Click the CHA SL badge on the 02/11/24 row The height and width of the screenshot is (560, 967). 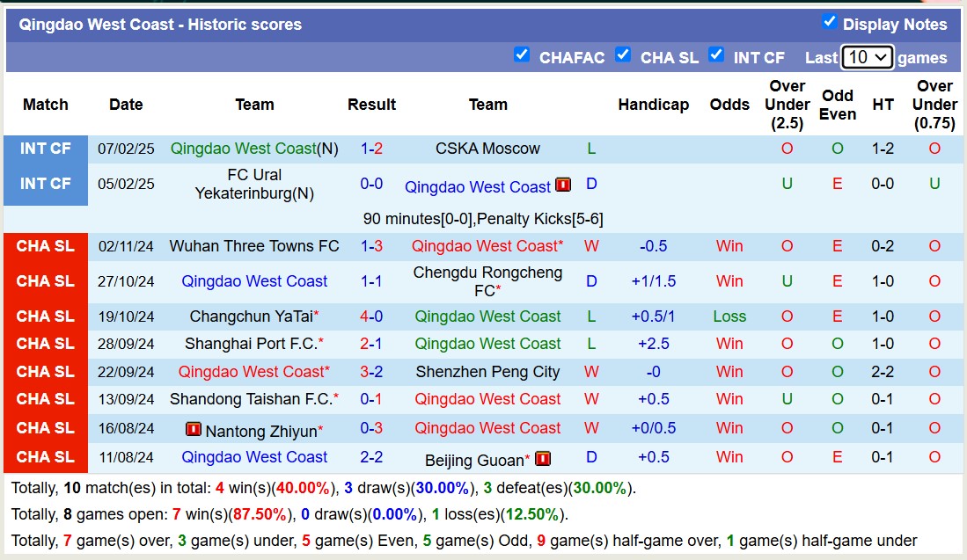point(45,246)
